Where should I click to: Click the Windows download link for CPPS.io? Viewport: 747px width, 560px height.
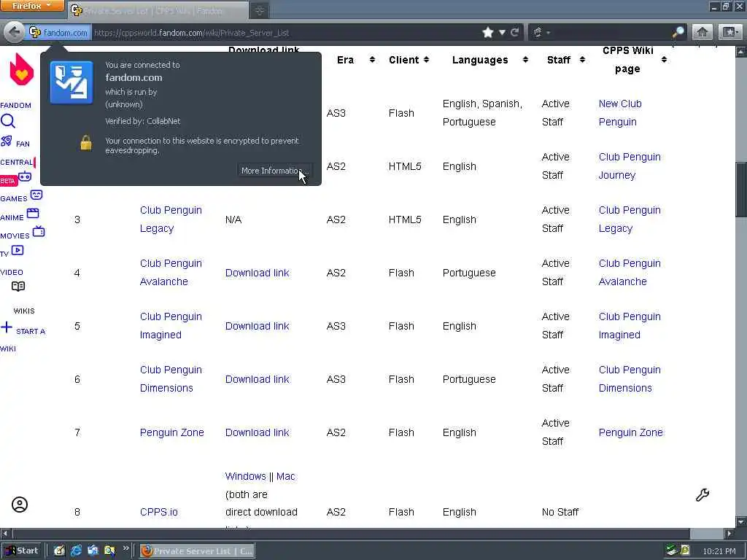pos(245,476)
